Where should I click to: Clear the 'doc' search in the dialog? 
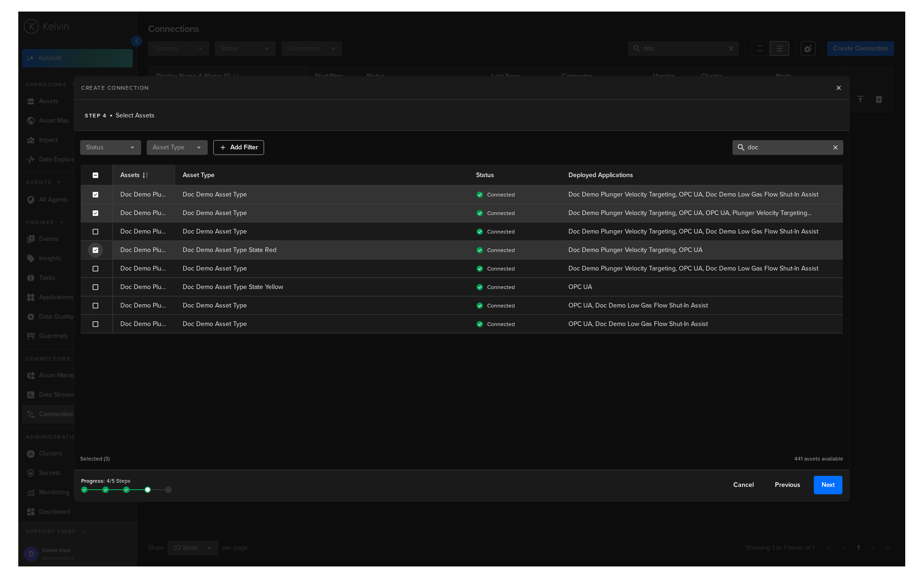[x=835, y=147]
